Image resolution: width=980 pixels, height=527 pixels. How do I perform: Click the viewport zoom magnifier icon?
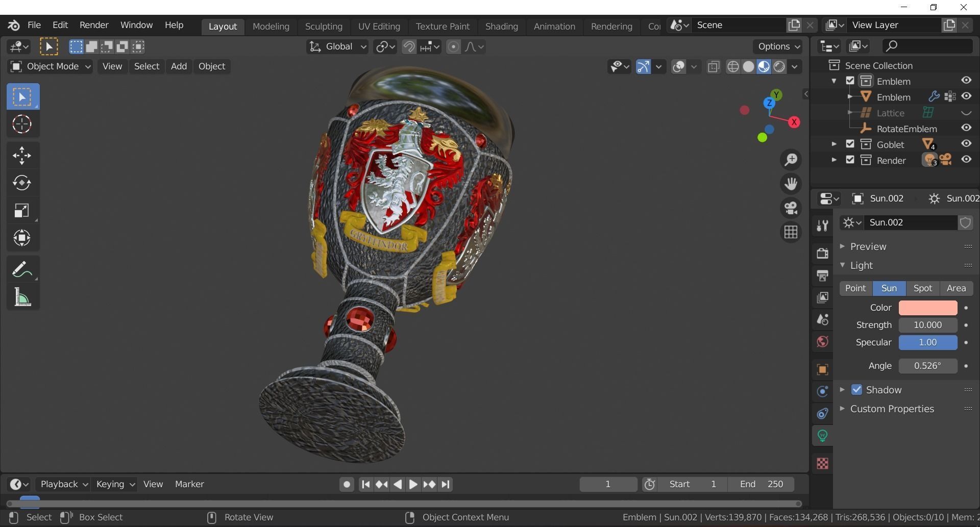point(791,160)
